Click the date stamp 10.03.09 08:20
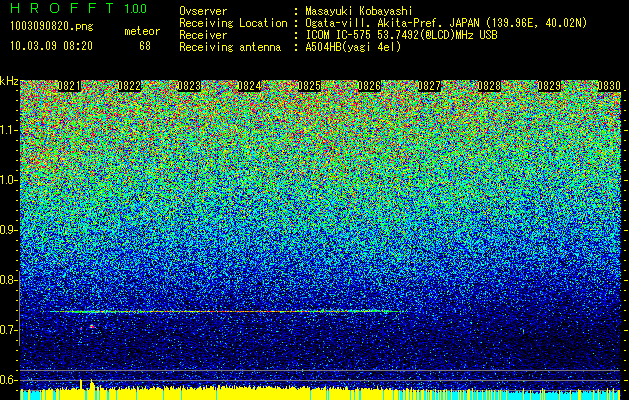 click(51, 46)
